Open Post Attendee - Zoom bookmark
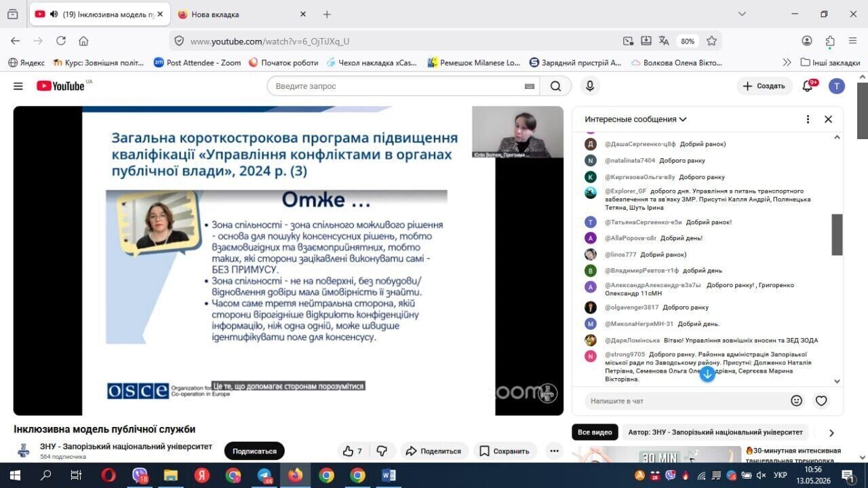 197,62
